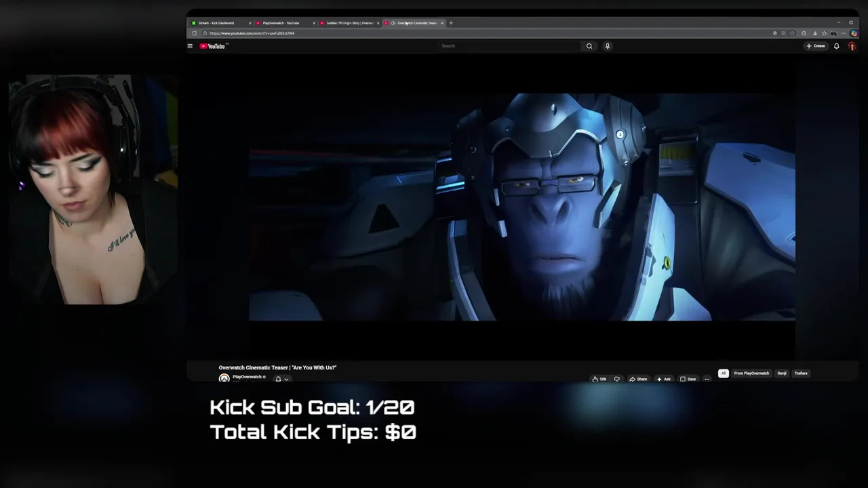Viewport: 868px width, 488px height.
Task: Click the video title 'Are You With Us?'
Action: point(277,367)
